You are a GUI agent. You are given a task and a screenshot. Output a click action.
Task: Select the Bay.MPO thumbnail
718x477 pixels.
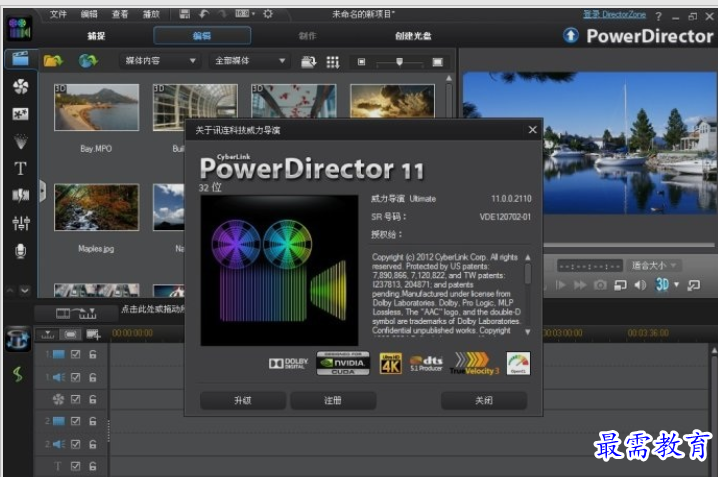(x=96, y=108)
